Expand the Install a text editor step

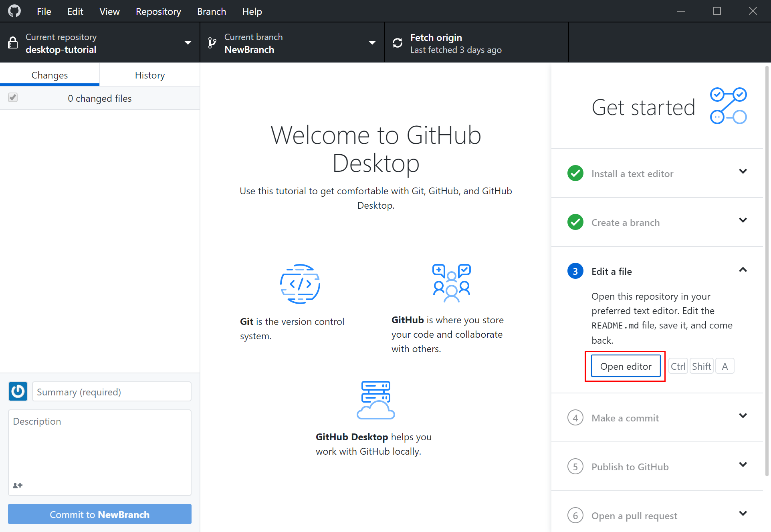pos(743,171)
